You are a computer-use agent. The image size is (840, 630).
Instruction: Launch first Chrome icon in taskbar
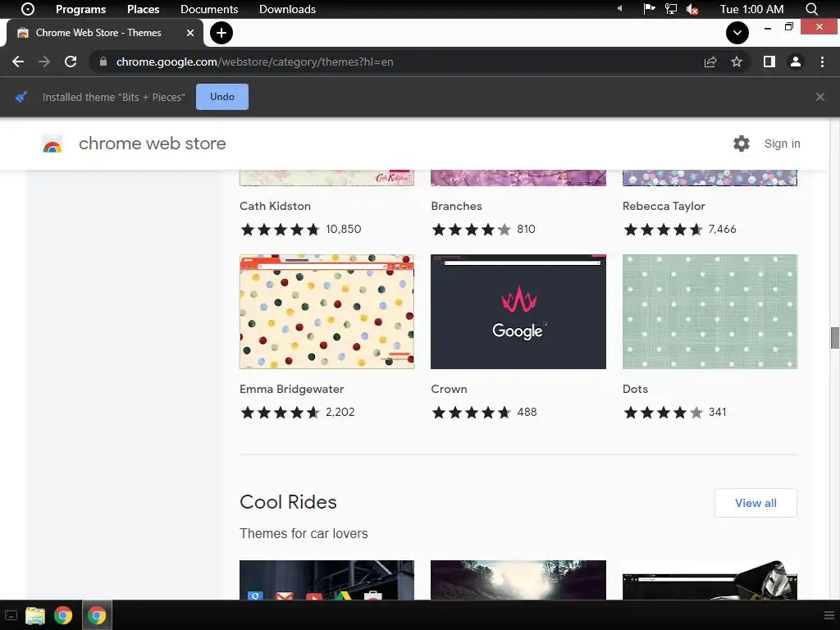pos(63,615)
